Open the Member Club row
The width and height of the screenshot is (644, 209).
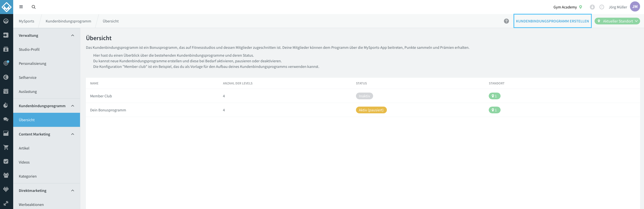363,96
